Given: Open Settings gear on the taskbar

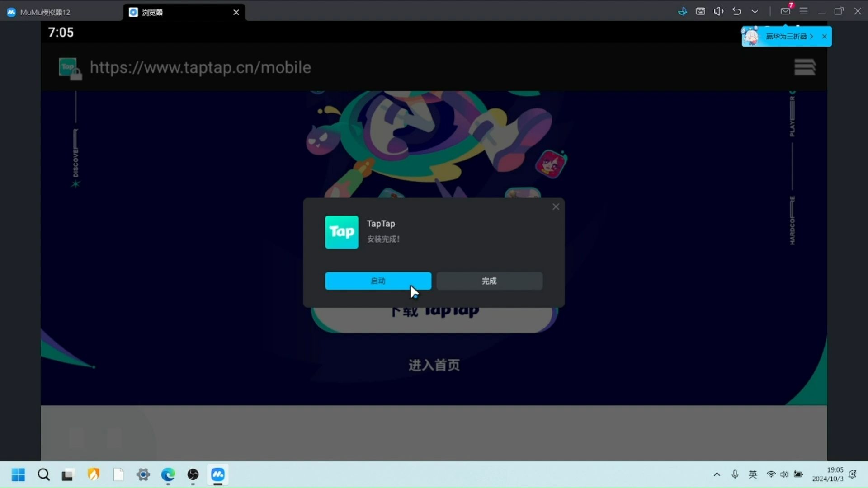Looking at the screenshot, I should tap(143, 474).
